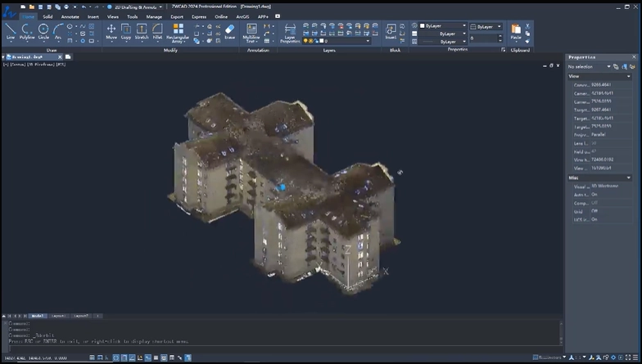The image size is (642, 364).
Task: Open the Multiline Text tool
Action: click(x=251, y=33)
